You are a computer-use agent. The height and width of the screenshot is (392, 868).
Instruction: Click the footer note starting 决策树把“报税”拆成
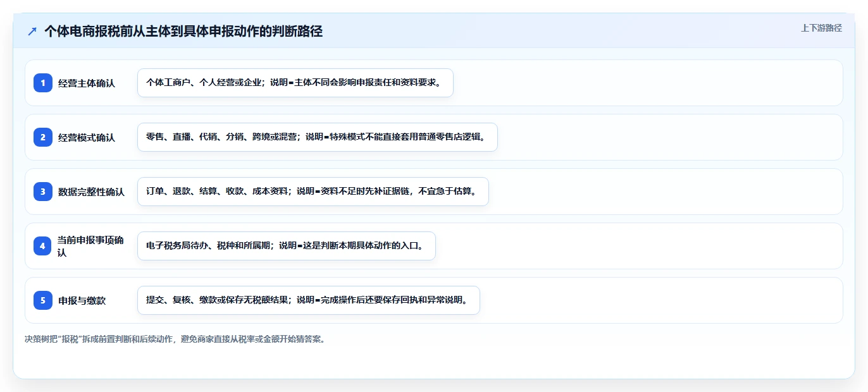tap(175, 339)
